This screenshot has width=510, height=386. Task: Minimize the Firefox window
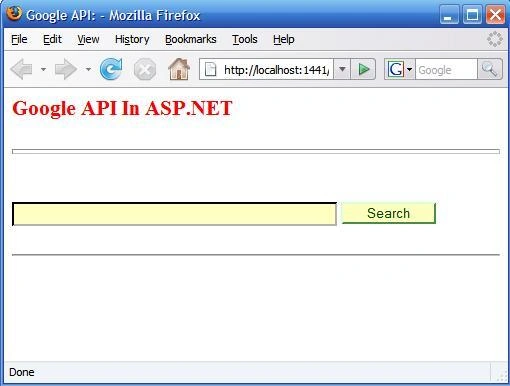click(x=449, y=15)
